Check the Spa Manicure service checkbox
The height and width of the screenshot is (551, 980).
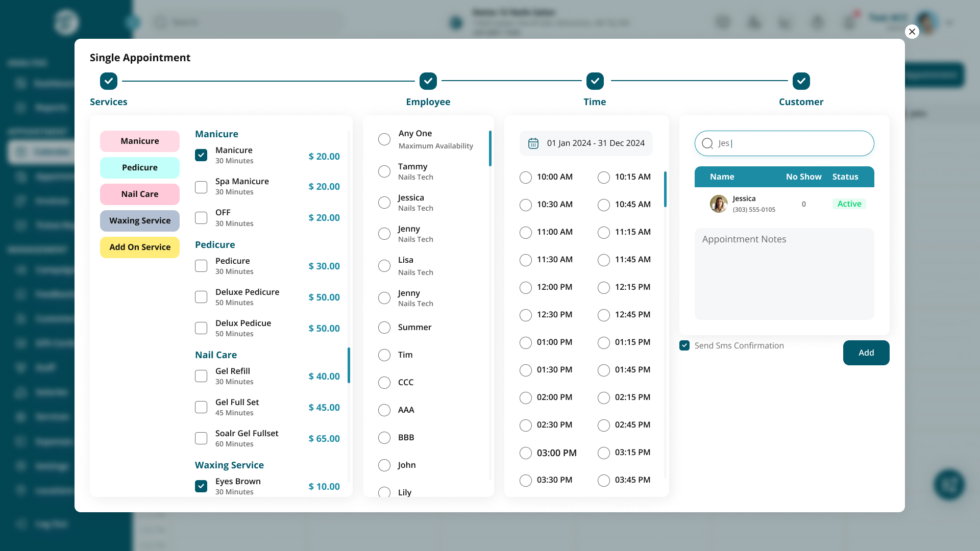(x=201, y=187)
